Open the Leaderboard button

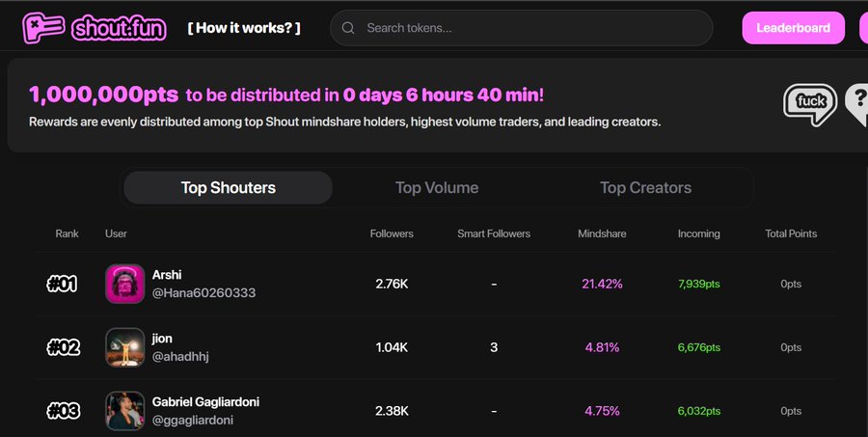(x=793, y=28)
